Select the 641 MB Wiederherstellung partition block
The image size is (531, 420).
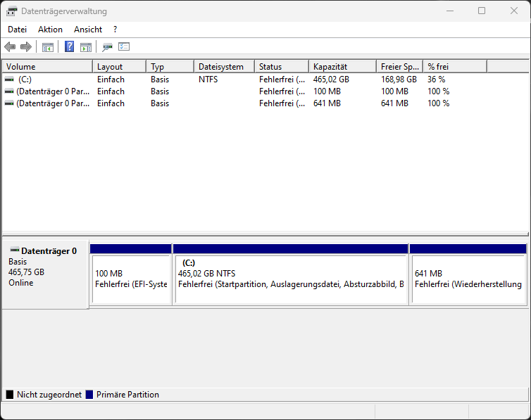(468, 274)
